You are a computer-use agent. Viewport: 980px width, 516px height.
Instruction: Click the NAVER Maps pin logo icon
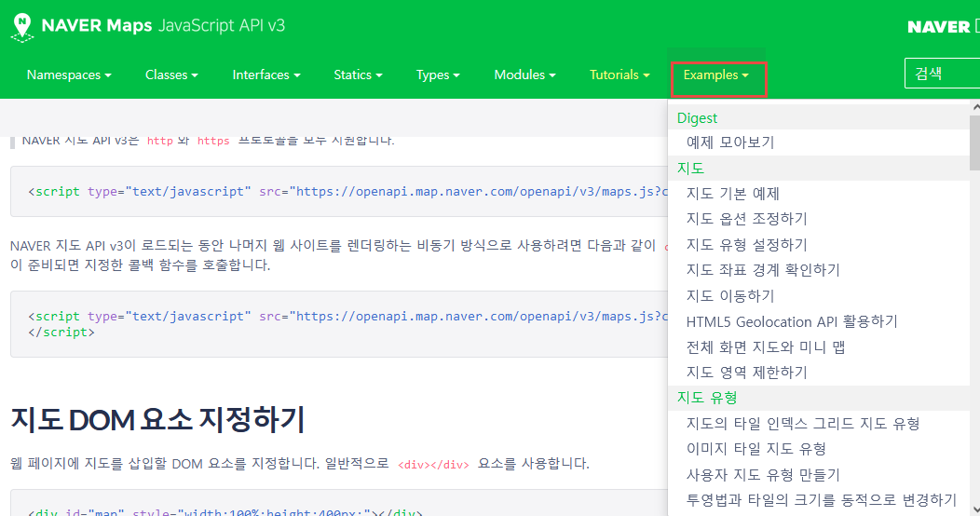pos(22,28)
